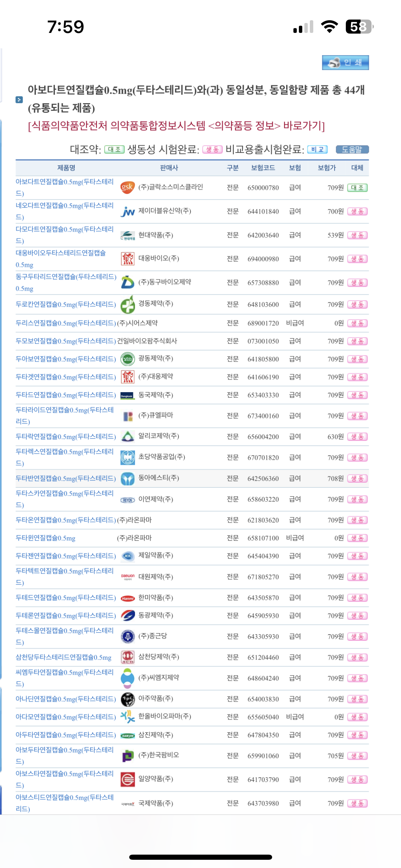The height and width of the screenshot is (868, 401).
Task: Click the 알리코제약 triangle logo
Action: (x=127, y=436)
